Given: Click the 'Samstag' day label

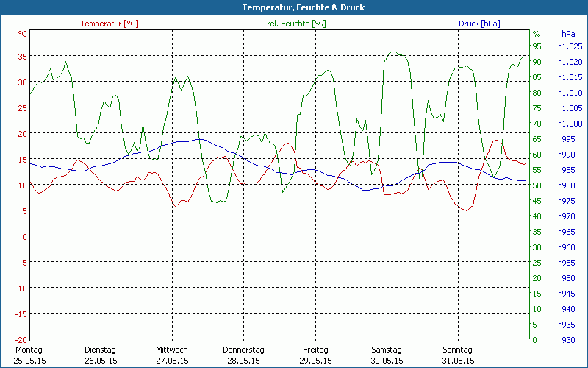Looking at the screenshot, I should 387,350.
